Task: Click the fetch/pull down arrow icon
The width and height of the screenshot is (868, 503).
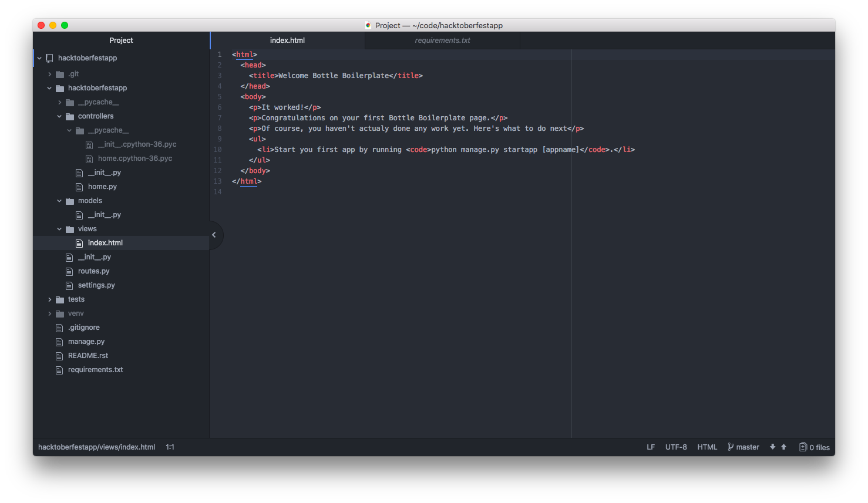Action: coord(771,447)
